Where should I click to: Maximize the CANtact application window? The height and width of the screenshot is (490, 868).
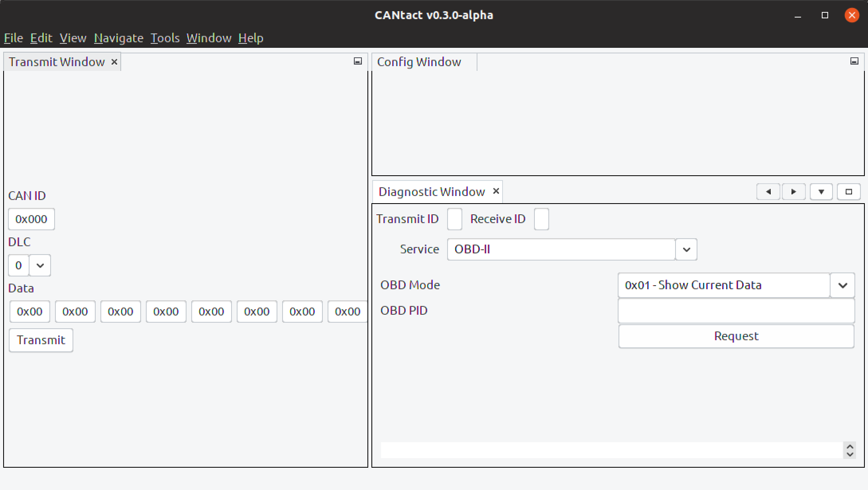(825, 16)
